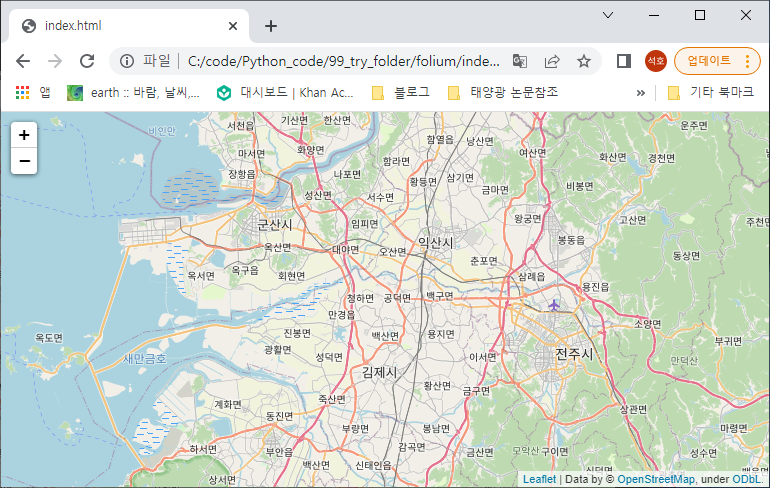Open the 대시보드 Khan Academy bookmark

pos(285,92)
